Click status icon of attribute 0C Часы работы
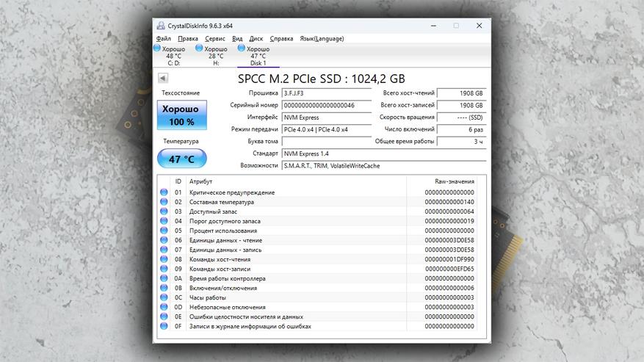The height and width of the screenshot is (362, 644). coord(164,297)
